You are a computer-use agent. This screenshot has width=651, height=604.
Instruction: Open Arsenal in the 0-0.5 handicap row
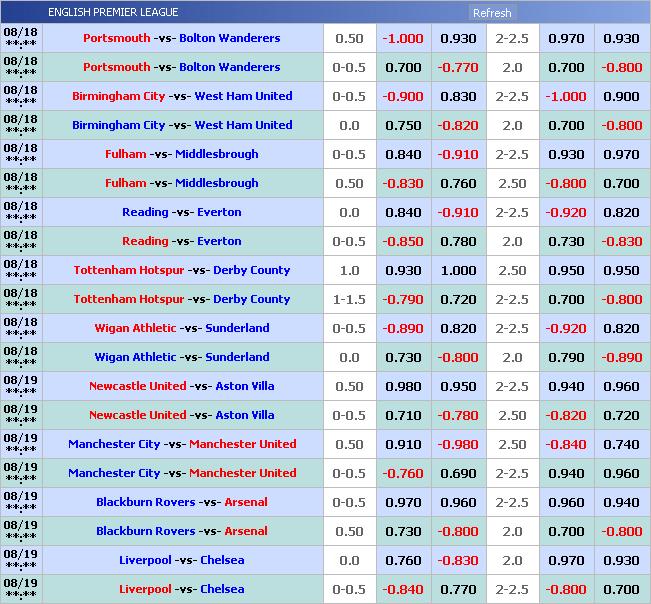click(x=246, y=502)
